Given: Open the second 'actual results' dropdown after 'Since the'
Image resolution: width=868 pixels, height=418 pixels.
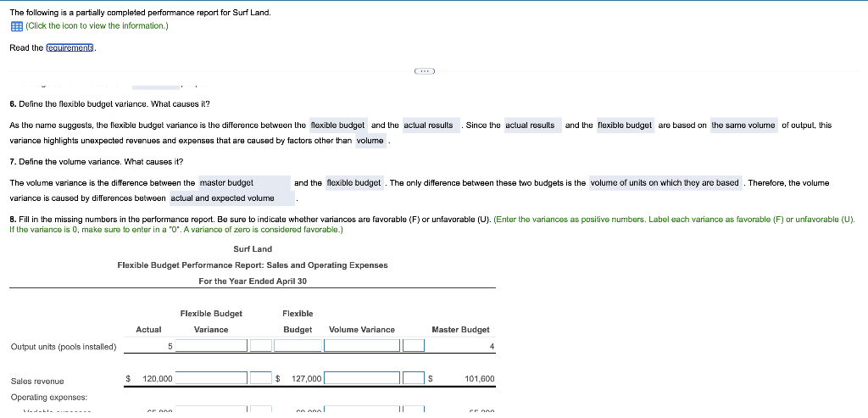Looking at the screenshot, I should pyautogui.click(x=532, y=125).
